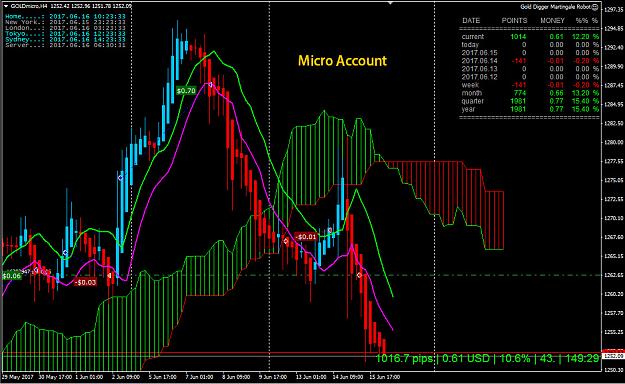
Task: Click the 1250.30 price axis label
Action: point(614,370)
